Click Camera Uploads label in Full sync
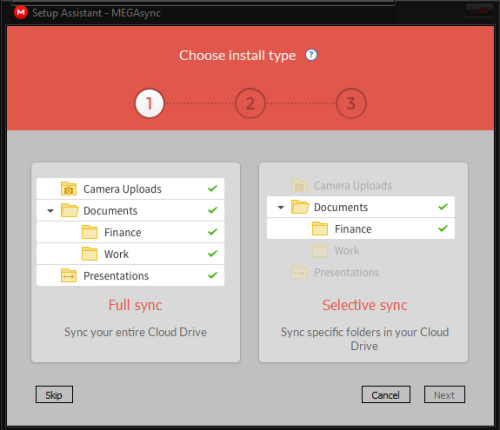This screenshot has height=430, width=500. (122, 189)
